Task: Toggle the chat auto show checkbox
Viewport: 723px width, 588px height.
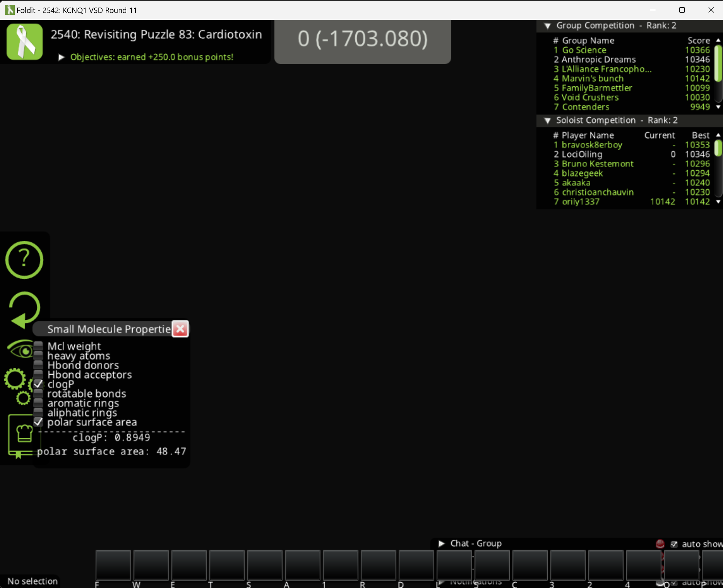Action: [x=674, y=544]
